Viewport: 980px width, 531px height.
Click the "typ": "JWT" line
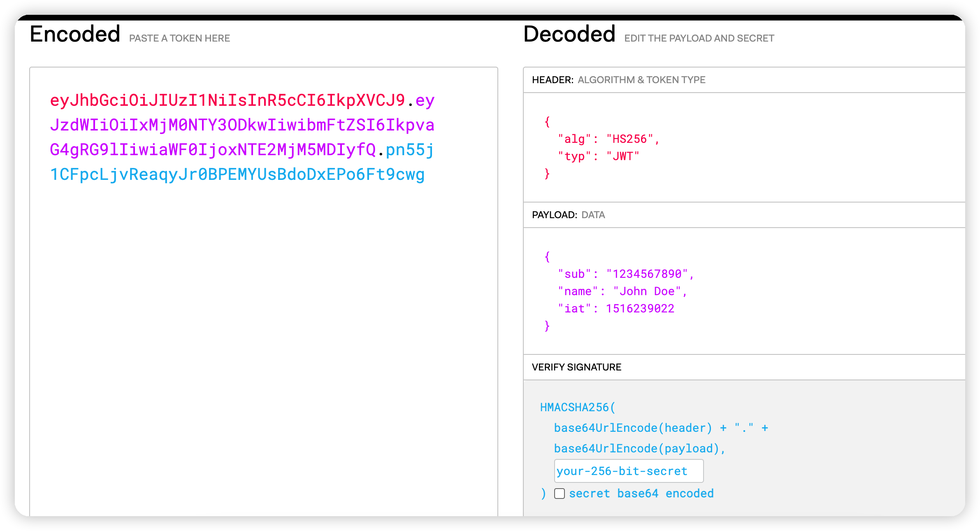[598, 156]
